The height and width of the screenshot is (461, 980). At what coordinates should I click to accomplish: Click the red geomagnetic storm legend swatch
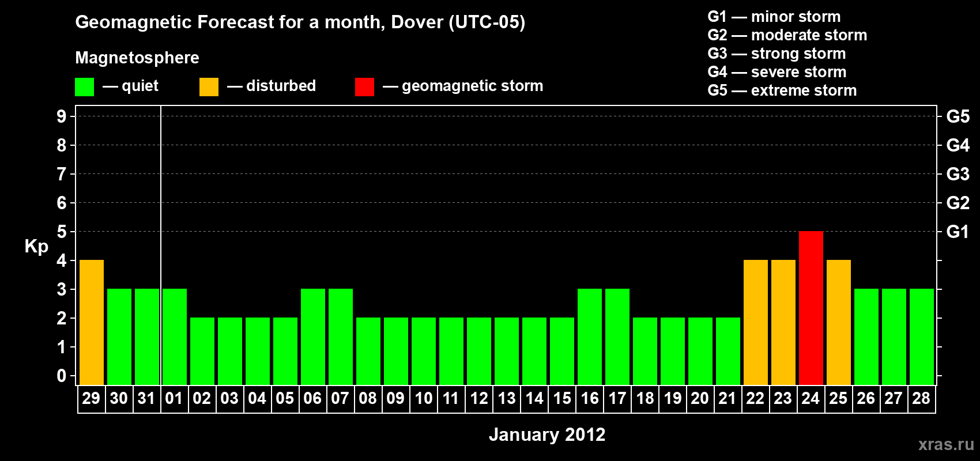[364, 87]
